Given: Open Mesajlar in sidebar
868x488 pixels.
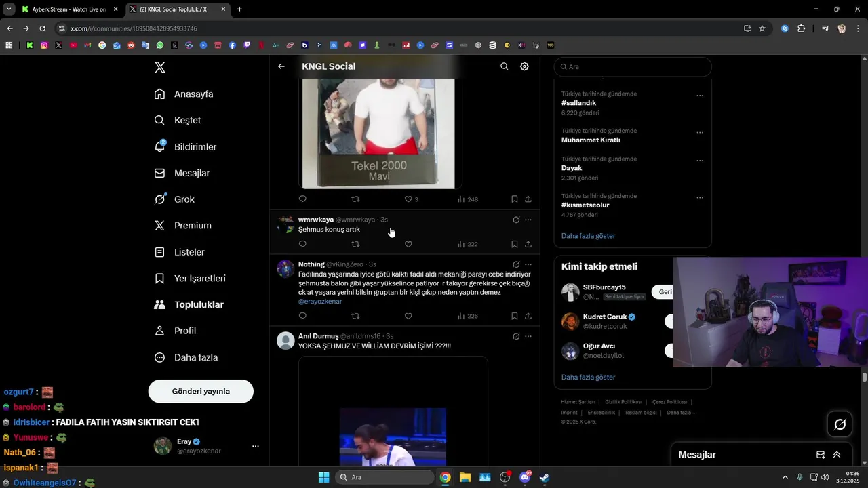Looking at the screenshot, I should coord(182,173).
